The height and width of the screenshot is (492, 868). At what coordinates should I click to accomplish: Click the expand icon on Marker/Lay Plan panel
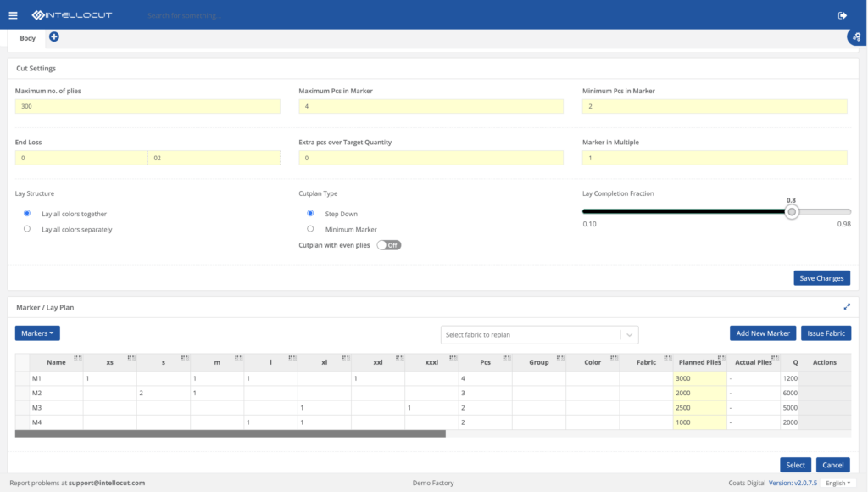[x=847, y=307]
